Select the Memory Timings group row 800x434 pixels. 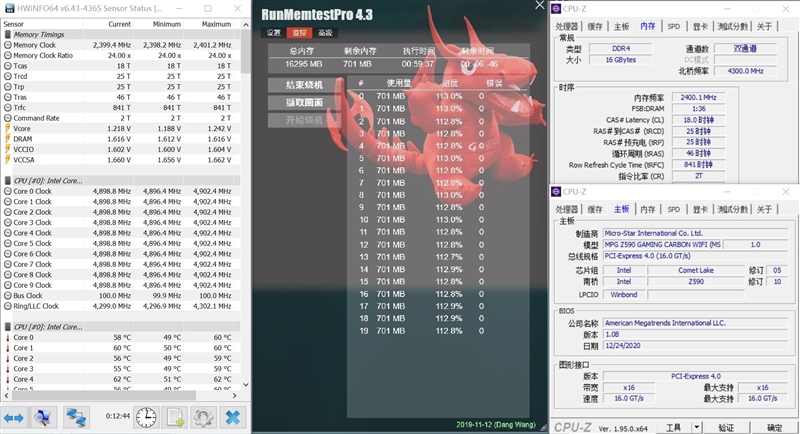[x=121, y=35]
